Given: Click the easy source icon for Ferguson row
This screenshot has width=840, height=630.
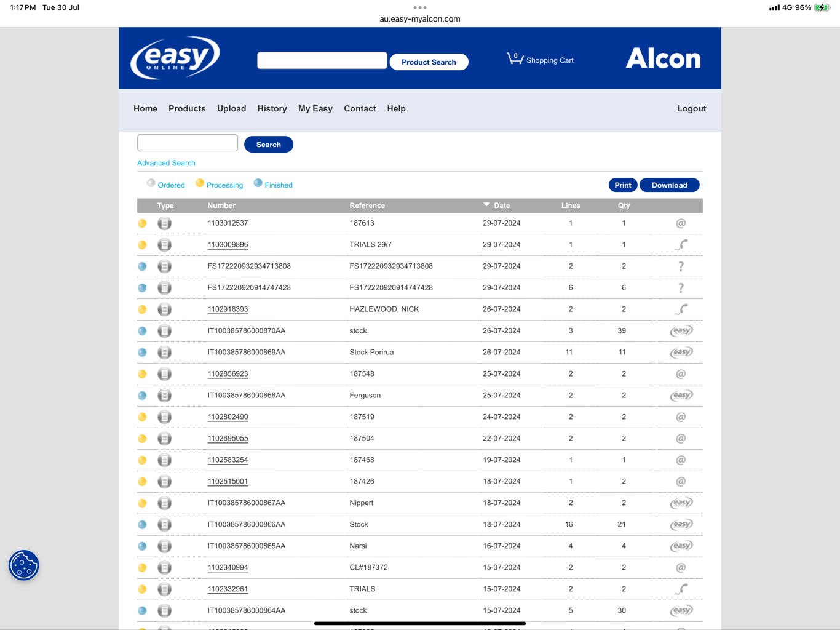Looking at the screenshot, I should 681,396.
